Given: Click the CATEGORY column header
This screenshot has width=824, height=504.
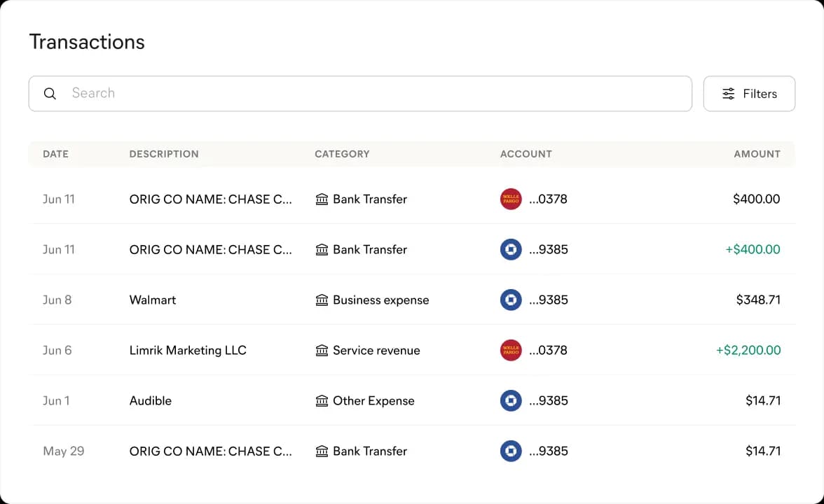Looking at the screenshot, I should pyautogui.click(x=342, y=154).
